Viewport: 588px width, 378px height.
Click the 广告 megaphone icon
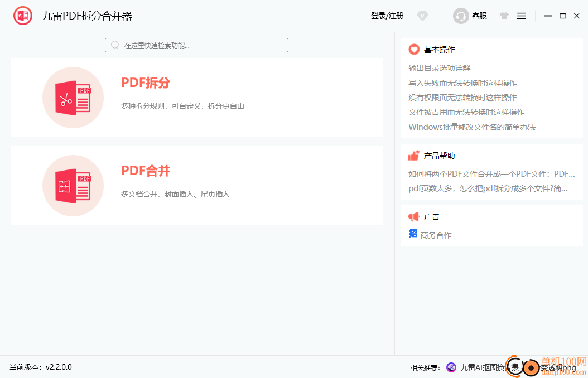click(414, 216)
